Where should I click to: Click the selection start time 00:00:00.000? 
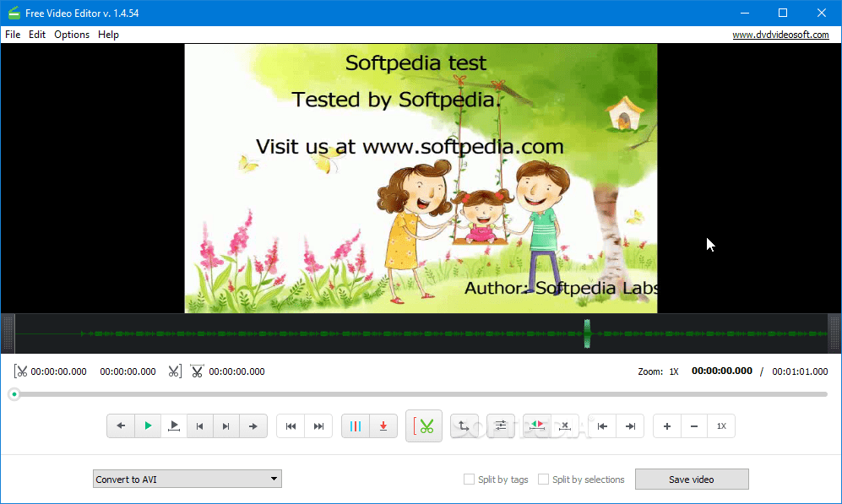coord(58,371)
